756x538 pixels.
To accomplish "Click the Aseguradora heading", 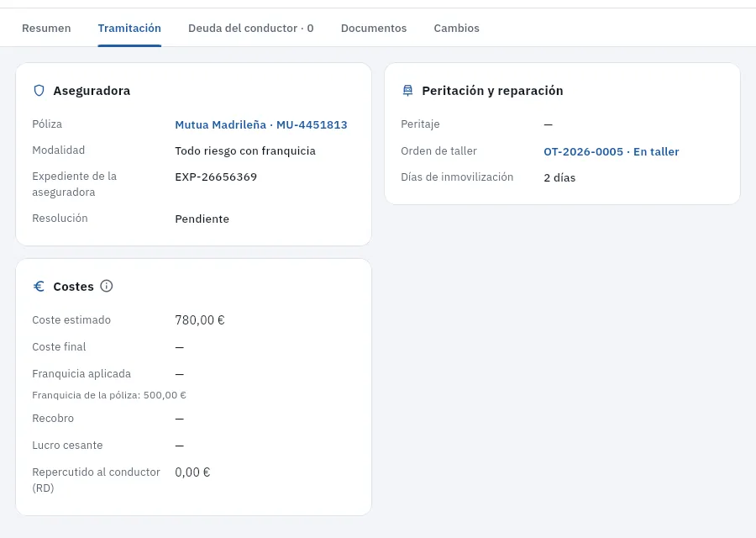I will click(92, 91).
